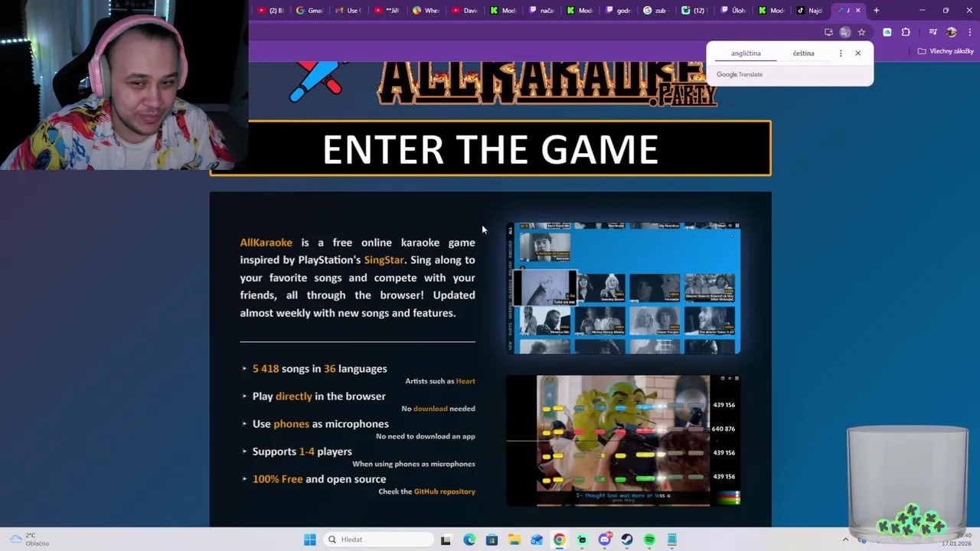Click the taskbar clock and date

click(x=957, y=540)
